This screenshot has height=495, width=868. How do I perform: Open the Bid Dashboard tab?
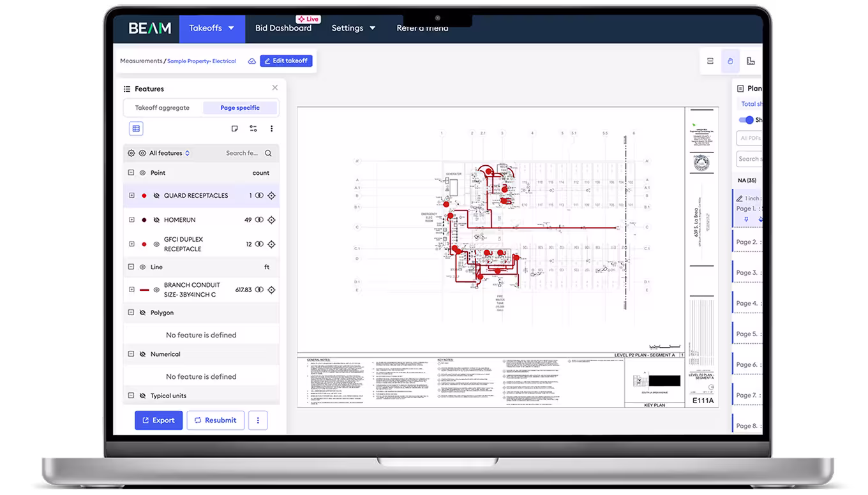point(283,28)
